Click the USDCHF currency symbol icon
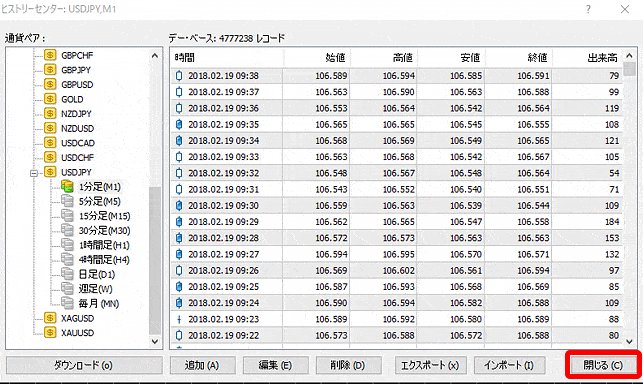The width and height of the screenshot is (643, 384). pos(50,157)
